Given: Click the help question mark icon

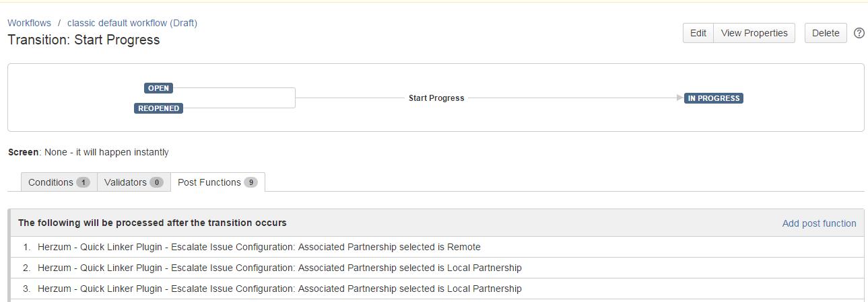Looking at the screenshot, I should point(859,33).
